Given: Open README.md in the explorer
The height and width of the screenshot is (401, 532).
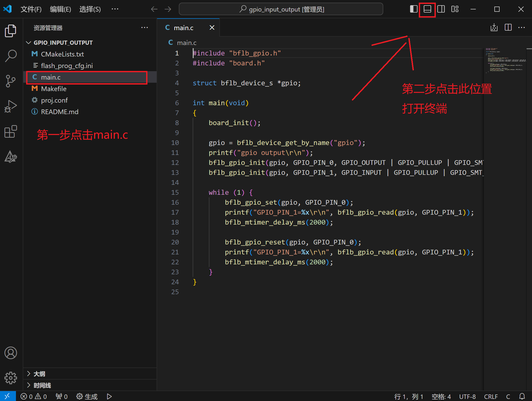Looking at the screenshot, I should point(90,112).
